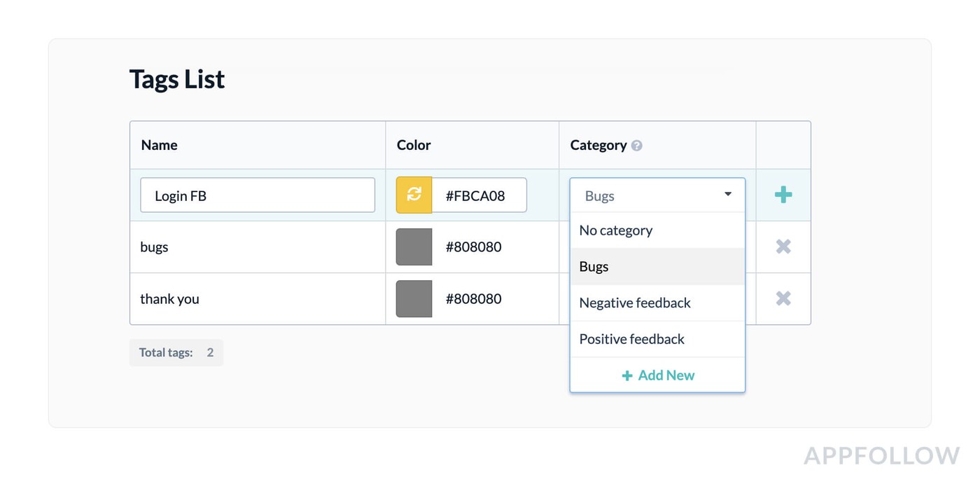Click the 'bugs' tag name cell
Screen dimensions: 980x484
point(155,247)
